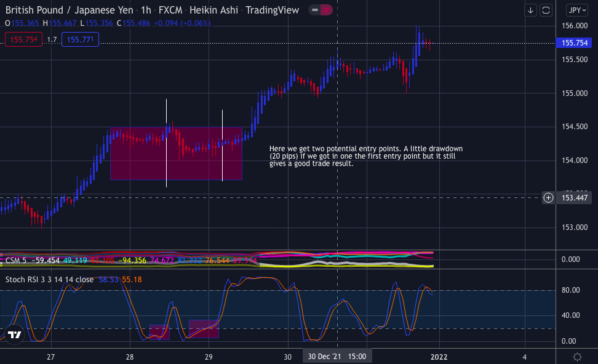Click the low value L155.356 in the header
The image size is (598, 364).
pyautogui.click(x=97, y=23)
